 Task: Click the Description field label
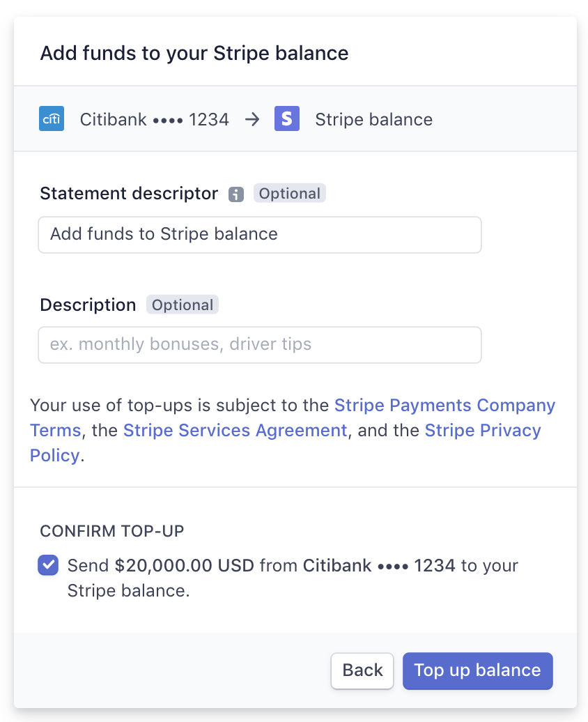point(88,305)
